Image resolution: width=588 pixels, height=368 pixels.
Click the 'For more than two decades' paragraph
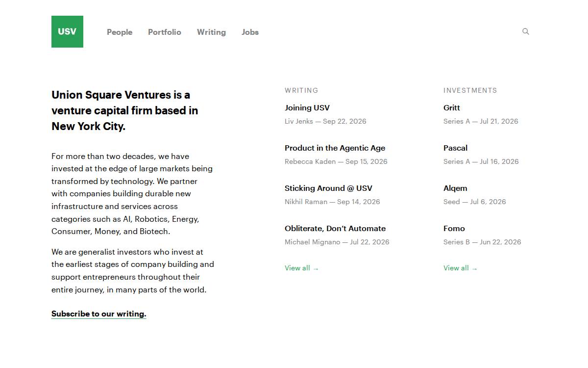(132, 194)
